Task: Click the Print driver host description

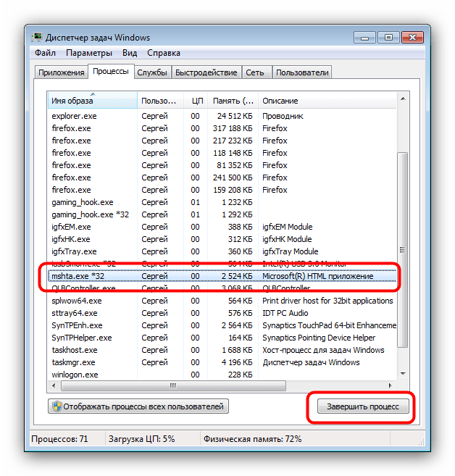Action: (x=327, y=301)
